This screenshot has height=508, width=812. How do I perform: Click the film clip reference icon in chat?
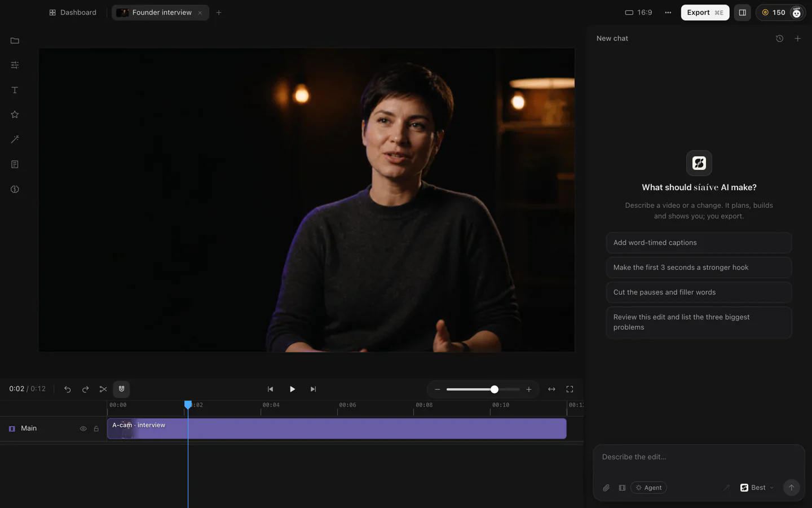coord(622,488)
